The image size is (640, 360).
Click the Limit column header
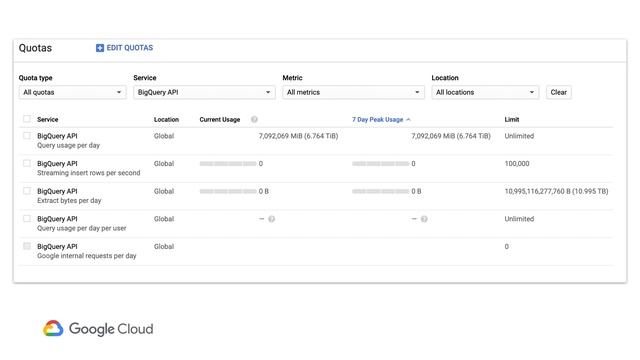point(511,120)
